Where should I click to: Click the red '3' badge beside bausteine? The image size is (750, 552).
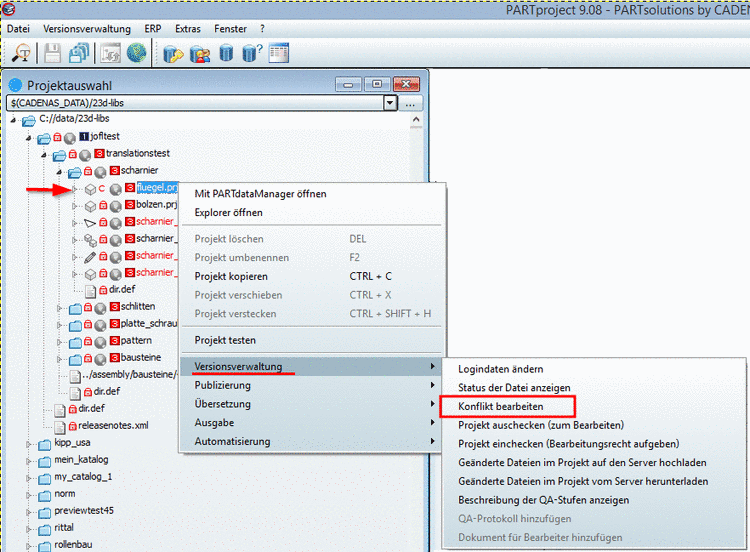point(114,357)
